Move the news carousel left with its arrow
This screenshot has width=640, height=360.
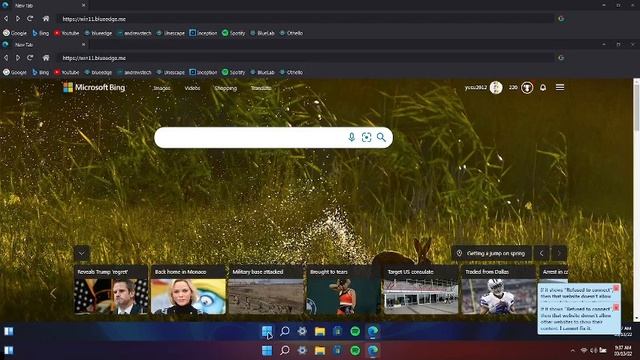coord(53,293)
